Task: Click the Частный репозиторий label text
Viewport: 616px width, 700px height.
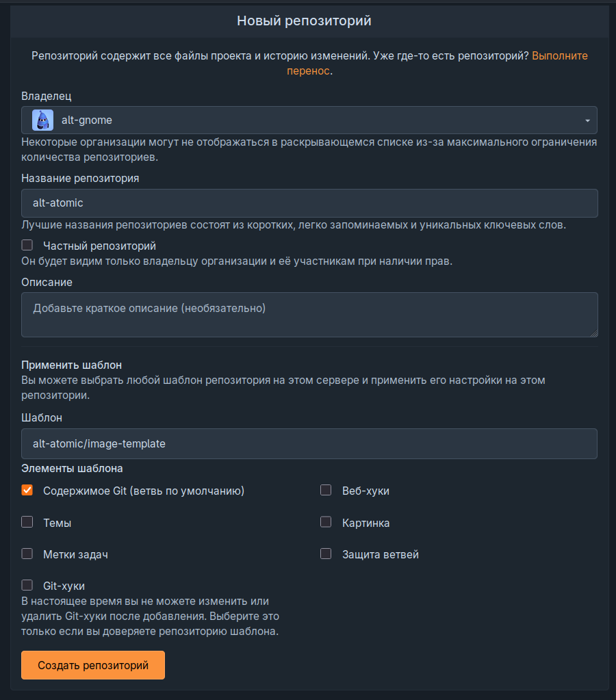Action: pos(100,246)
